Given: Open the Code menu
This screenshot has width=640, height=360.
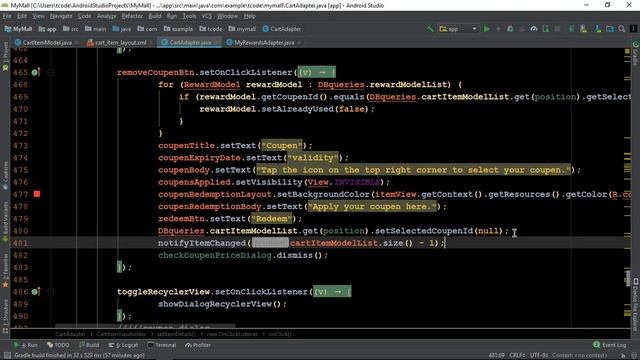Looking at the screenshot, I should point(84,16).
